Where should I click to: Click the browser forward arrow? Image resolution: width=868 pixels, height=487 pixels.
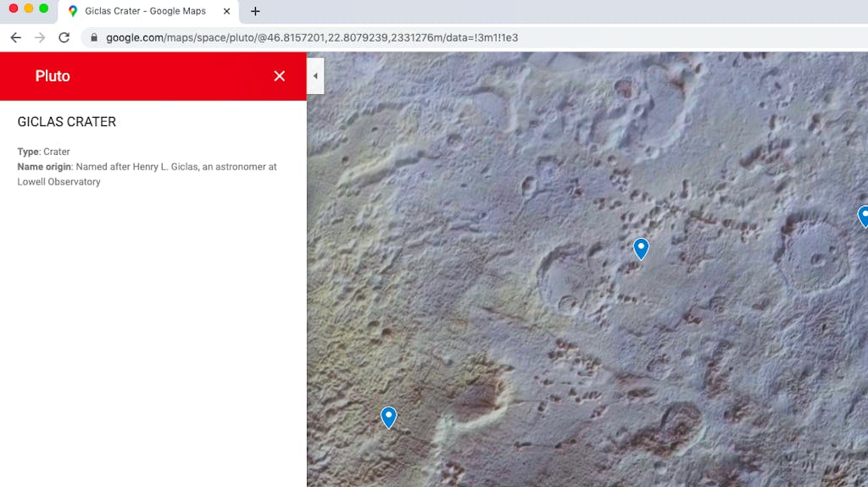click(x=40, y=37)
